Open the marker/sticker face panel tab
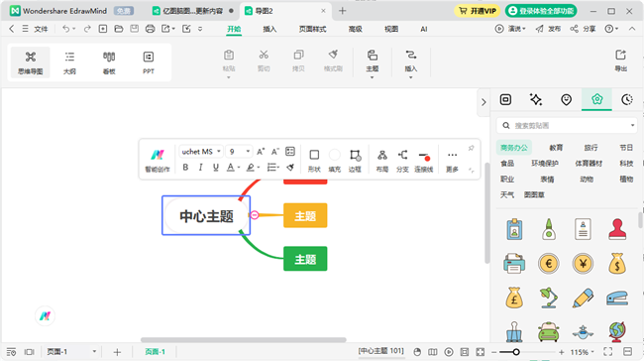The height and width of the screenshot is (361, 644). [x=567, y=99]
